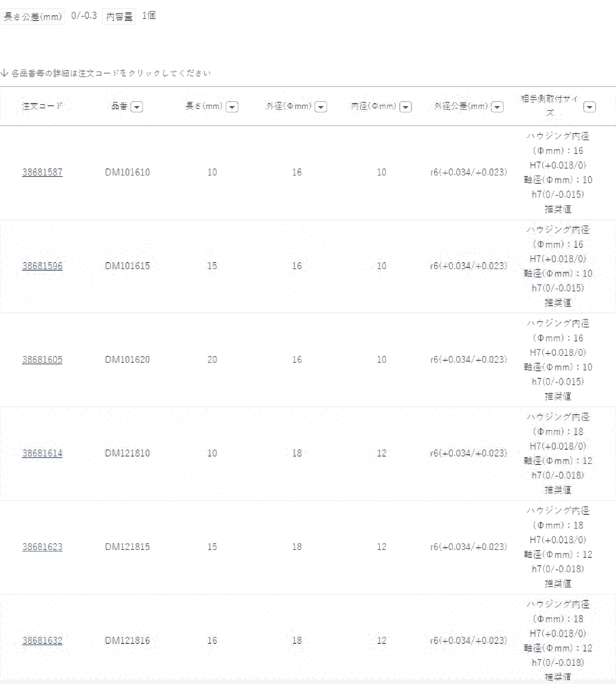The image size is (616, 684).
Task: Select the DM101615 part number cell
Action: [127, 266]
